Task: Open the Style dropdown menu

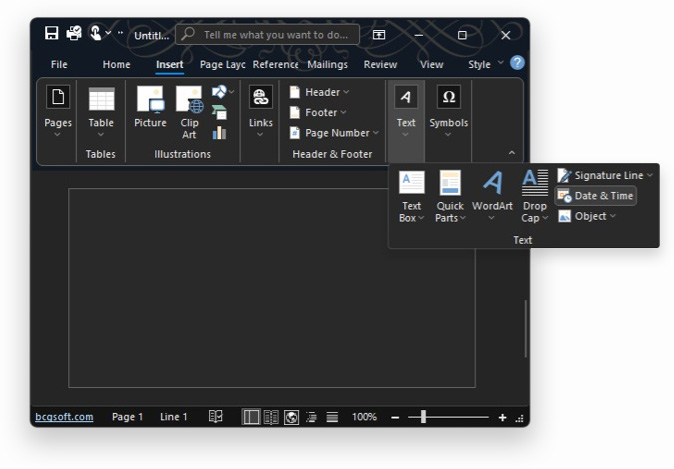Action: pos(485,64)
